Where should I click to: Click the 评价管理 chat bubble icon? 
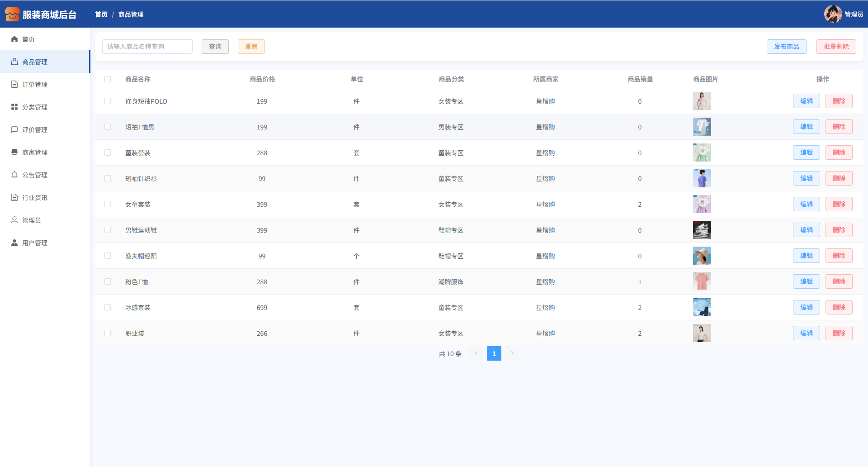pos(14,130)
